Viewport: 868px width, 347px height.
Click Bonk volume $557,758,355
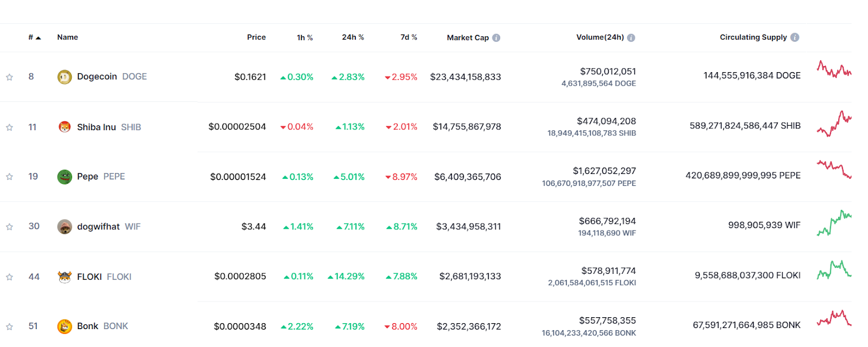[607, 321]
